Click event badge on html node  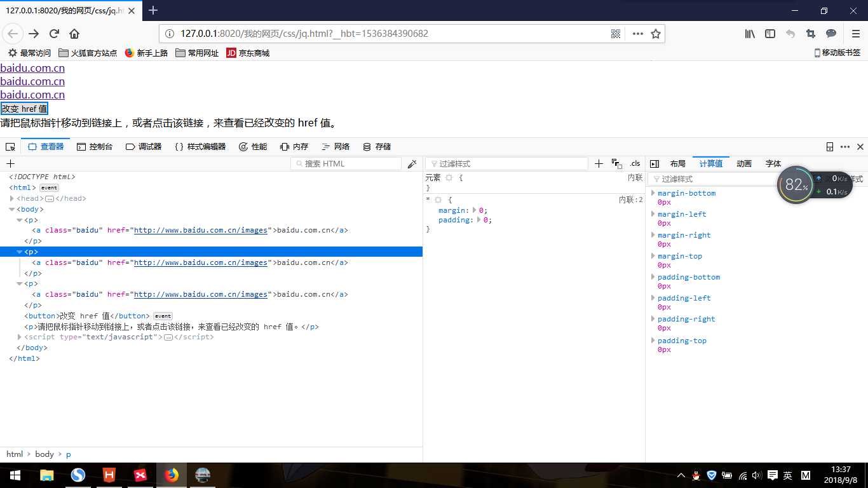coord(49,187)
